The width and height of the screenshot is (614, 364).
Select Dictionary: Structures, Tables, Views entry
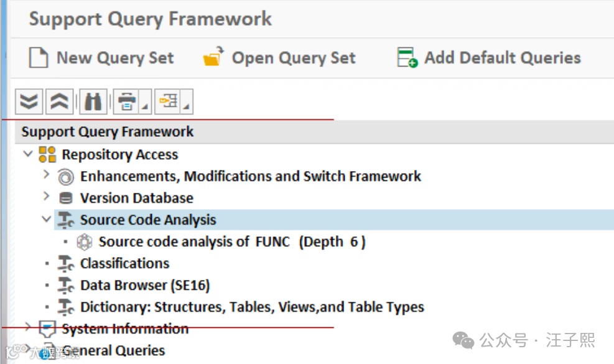[252, 307]
